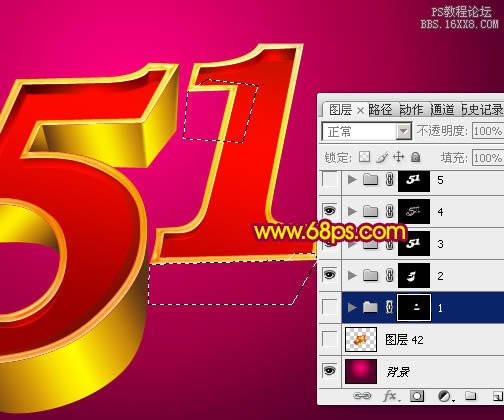This screenshot has height=420, width=504.
Task: Hide the 背景 layer with eye icon
Action: 329,370
